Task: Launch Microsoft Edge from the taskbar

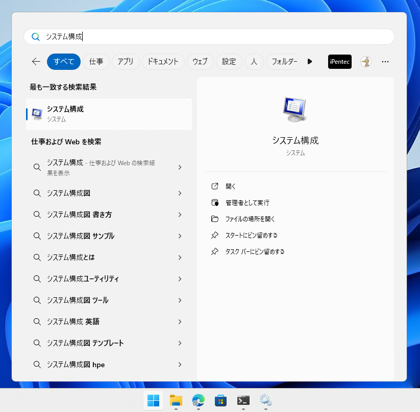Action: tap(198, 400)
